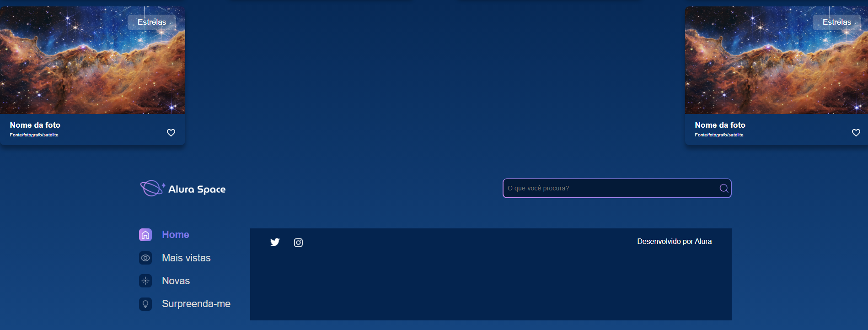Viewport: 868px width, 330px height.
Task: Click the lightbulb icon beside Surpreenda-me
Action: point(145,304)
